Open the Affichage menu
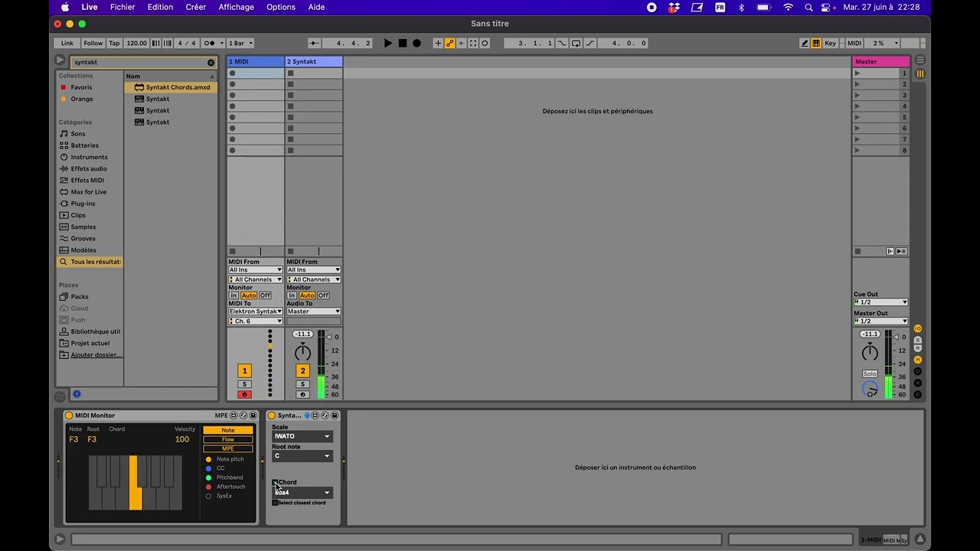 237,7
